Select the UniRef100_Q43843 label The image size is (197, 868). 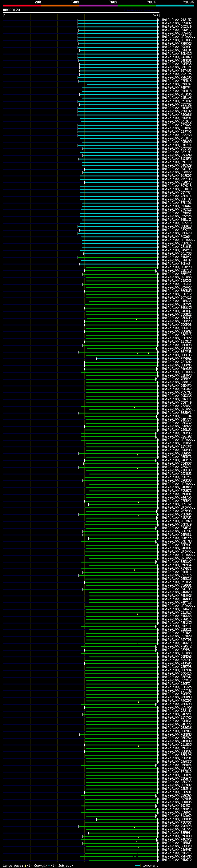[x=177, y=57]
